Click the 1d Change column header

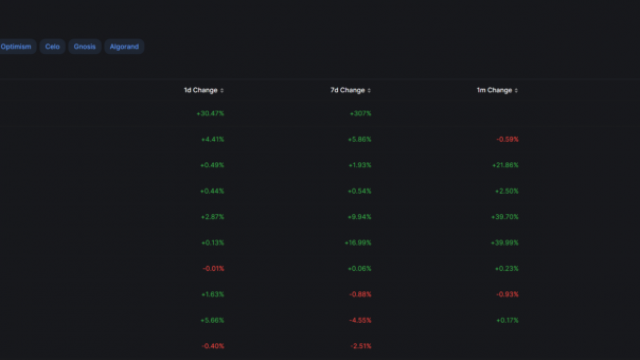pyautogui.click(x=200, y=90)
